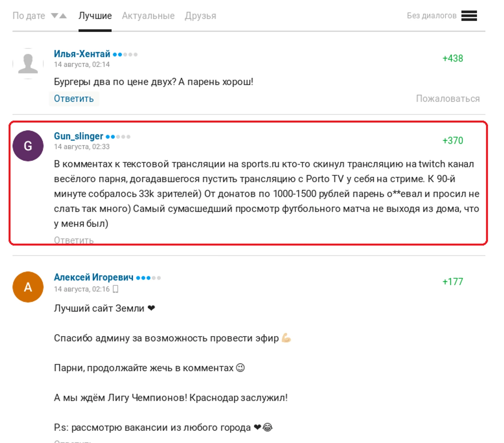
Task: Click the ascending date sort arrow
Action: point(63,16)
